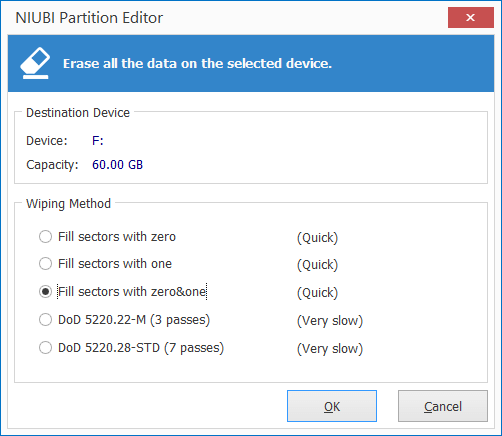Screen dimensions: 502x436
Task: Close the NIUBI Partition Editor dialog
Action: pyautogui.click(x=470, y=17)
